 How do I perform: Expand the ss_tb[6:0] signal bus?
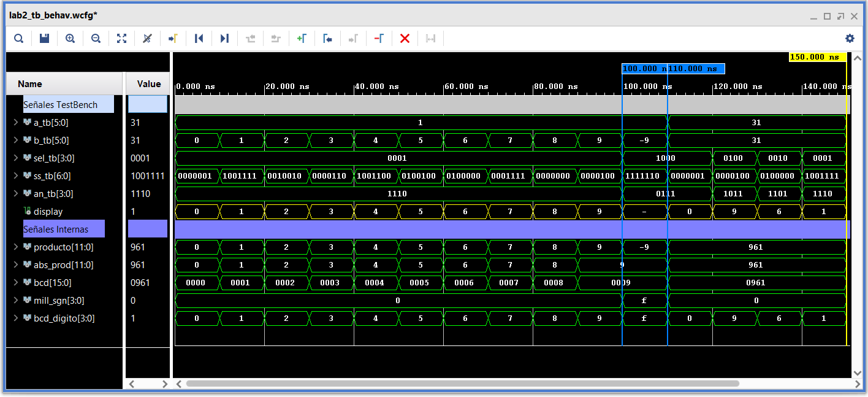click(x=15, y=176)
